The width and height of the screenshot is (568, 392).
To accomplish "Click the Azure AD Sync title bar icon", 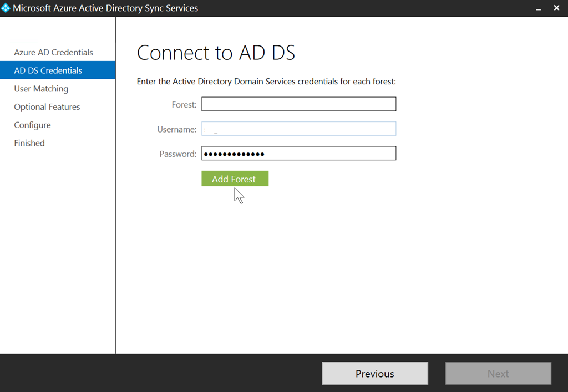I will click(x=6, y=8).
